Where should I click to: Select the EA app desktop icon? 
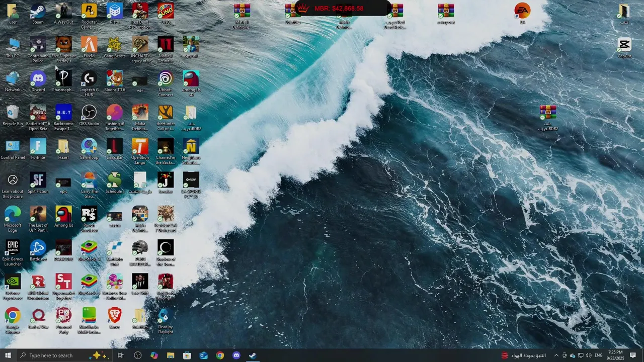tap(522, 14)
